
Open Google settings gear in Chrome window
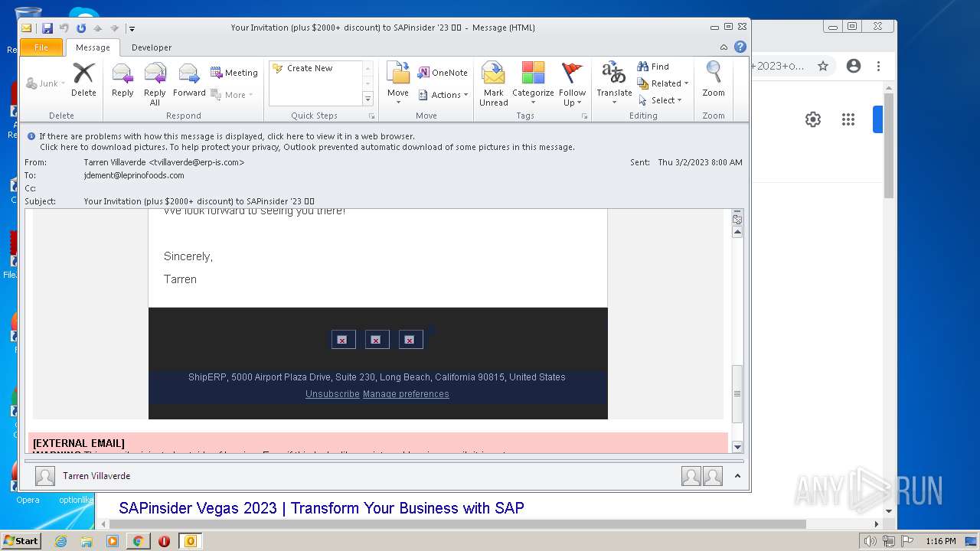pyautogui.click(x=813, y=119)
